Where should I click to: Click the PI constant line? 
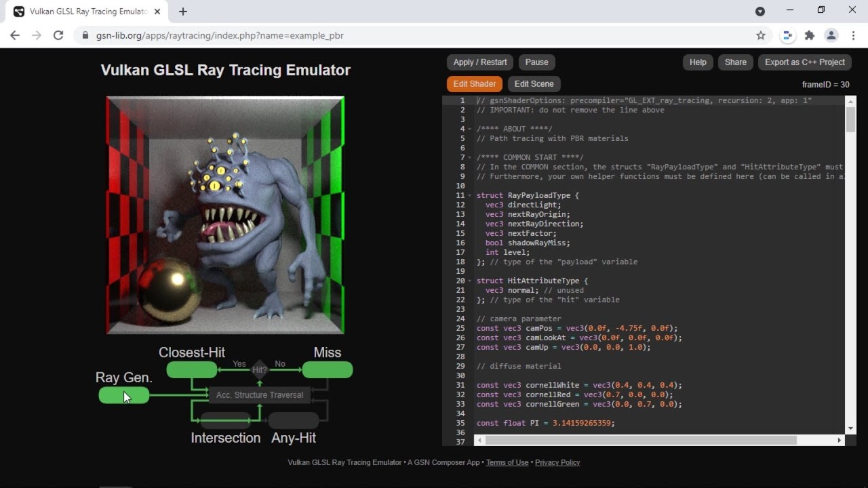point(546,423)
